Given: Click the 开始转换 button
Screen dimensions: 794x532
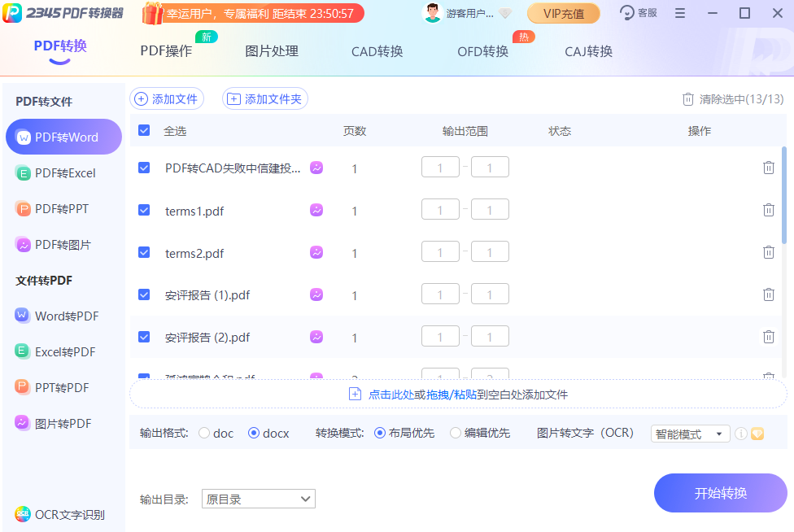Looking at the screenshot, I should [x=720, y=493].
